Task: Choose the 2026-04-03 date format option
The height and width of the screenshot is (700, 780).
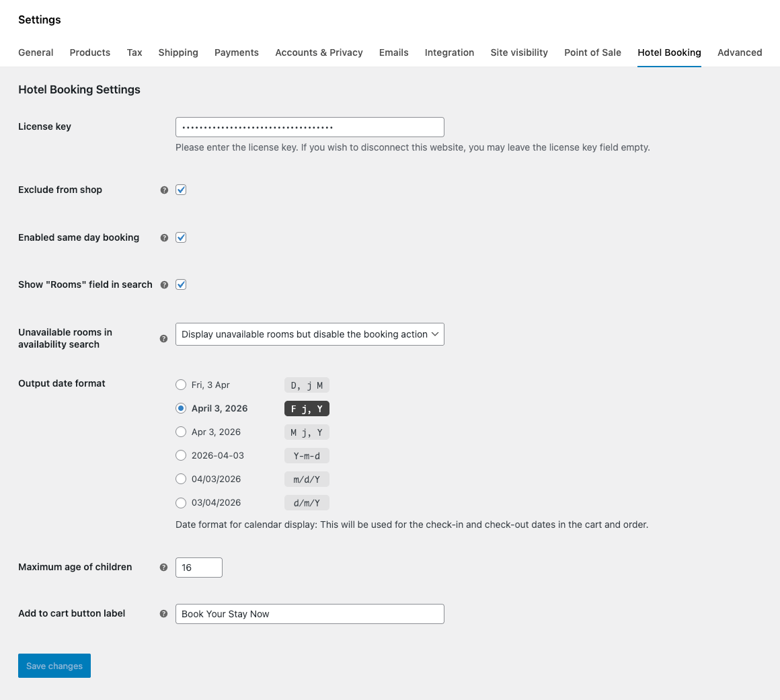Action: 181,455
